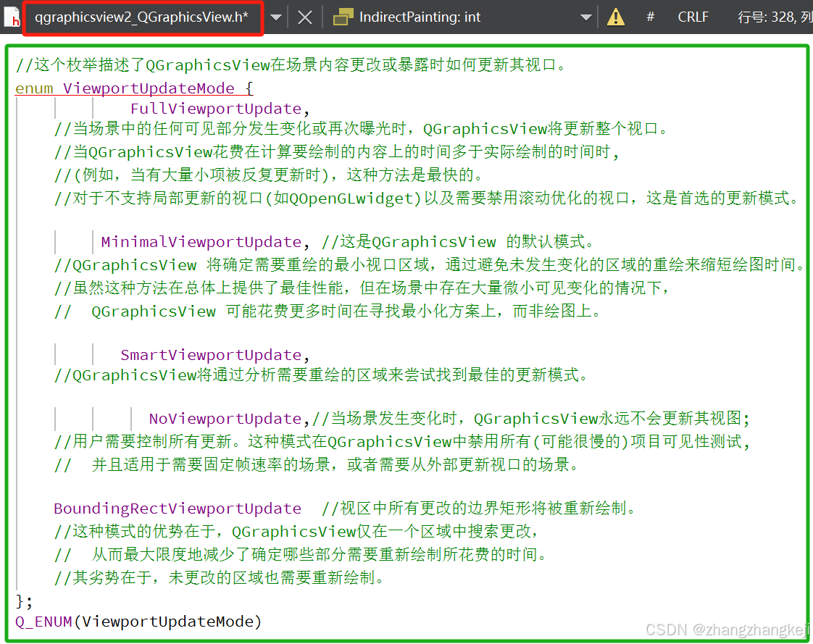
Task: Click MinimalViewportUpdate enumerator
Action: (x=201, y=242)
